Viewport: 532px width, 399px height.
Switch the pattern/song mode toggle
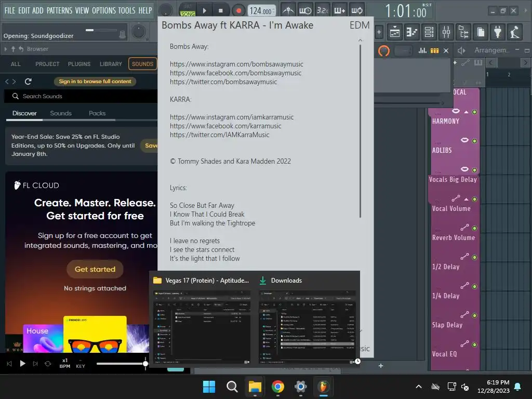pos(188,10)
